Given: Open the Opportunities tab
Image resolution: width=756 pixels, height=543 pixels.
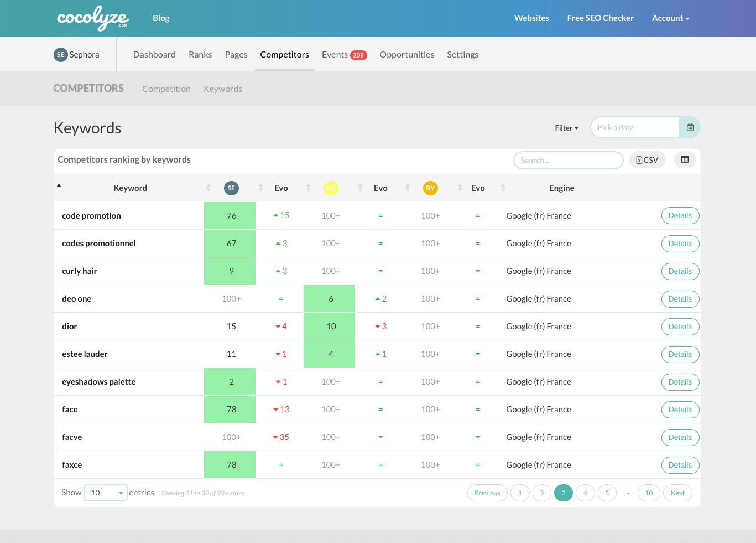Looking at the screenshot, I should coord(406,55).
